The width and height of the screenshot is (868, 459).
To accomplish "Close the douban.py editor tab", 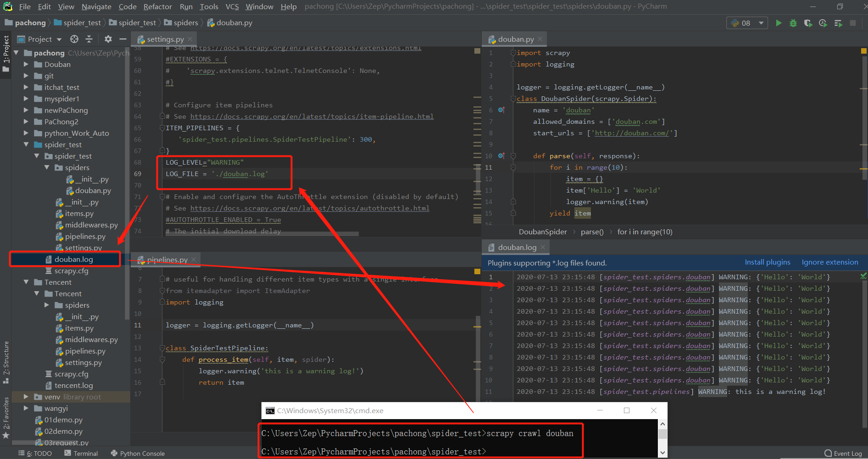I will pyautogui.click(x=540, y=39).
